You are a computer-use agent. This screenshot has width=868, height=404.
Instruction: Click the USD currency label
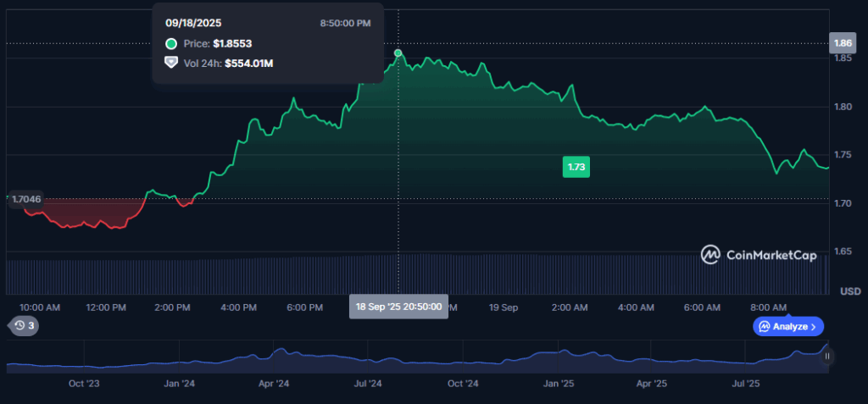pyautogui.click(x=850, y=291)
